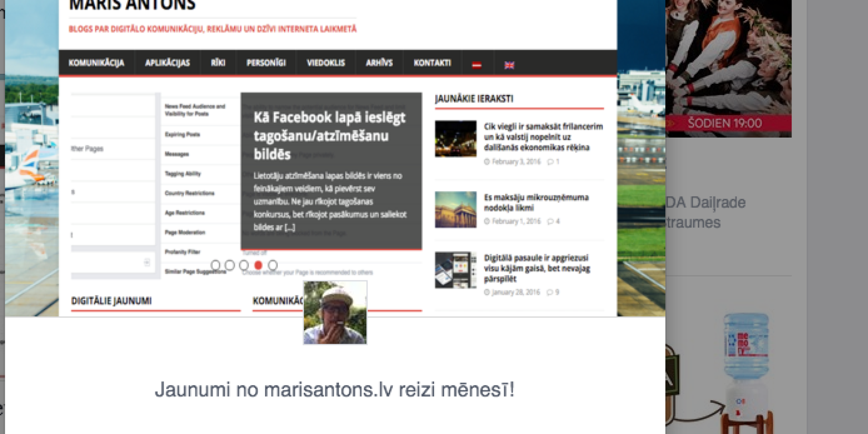Screen dimensions: 868x434
Task: Click the 'JAUNĀKIE IERAKSTI' heading
Action: [x=474, y=99]
